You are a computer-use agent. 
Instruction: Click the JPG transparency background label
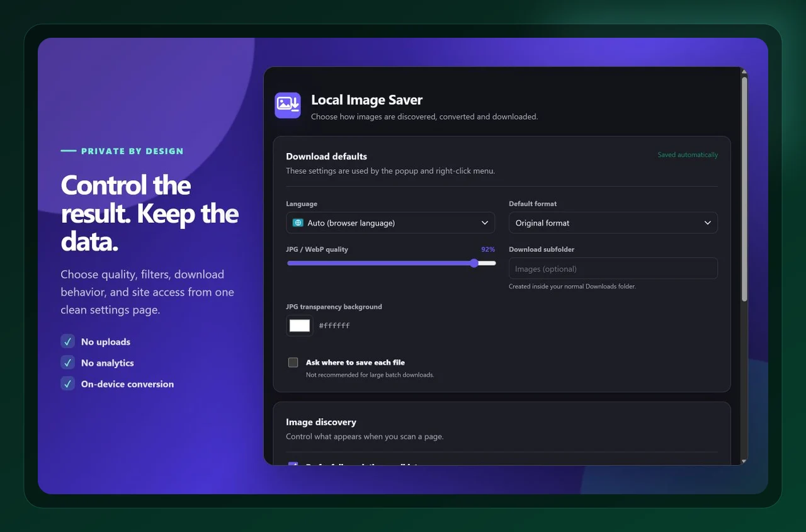click(334, 307)
